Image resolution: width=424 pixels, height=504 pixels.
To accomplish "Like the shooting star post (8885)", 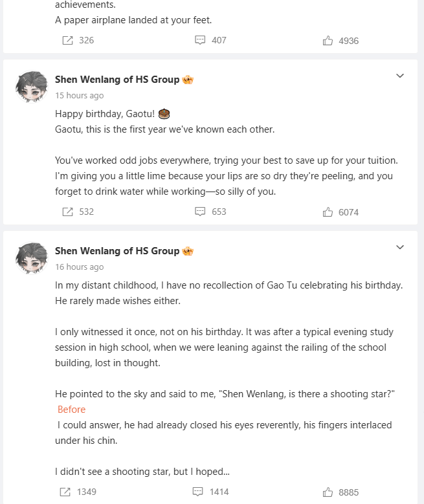I will [x=340, y=492].
